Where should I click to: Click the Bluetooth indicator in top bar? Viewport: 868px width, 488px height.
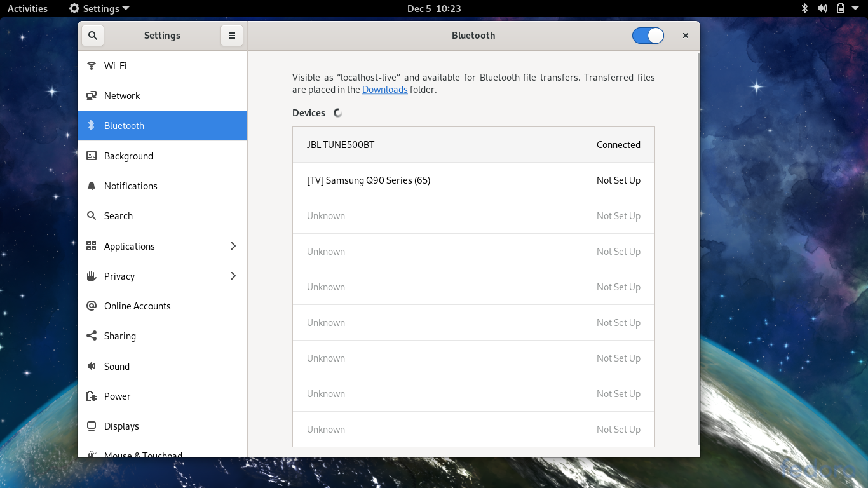pos(804,8)
